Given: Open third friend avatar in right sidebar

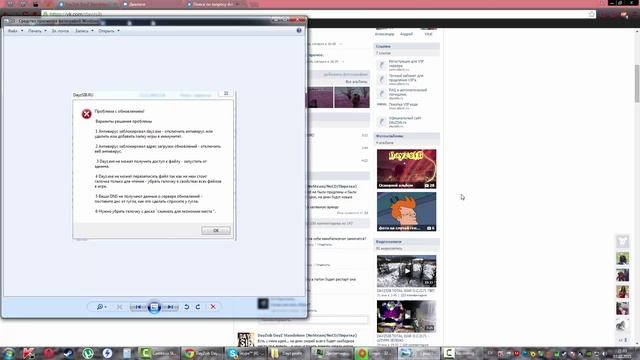Looking at the screenshot, I should point(622,292).
